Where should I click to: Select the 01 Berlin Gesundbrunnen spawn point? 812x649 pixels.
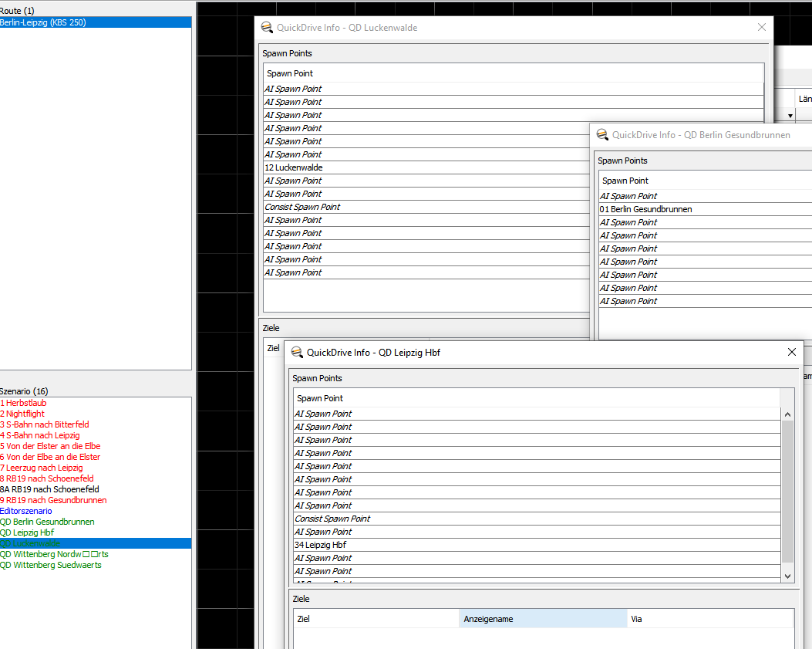pos(645,209)
